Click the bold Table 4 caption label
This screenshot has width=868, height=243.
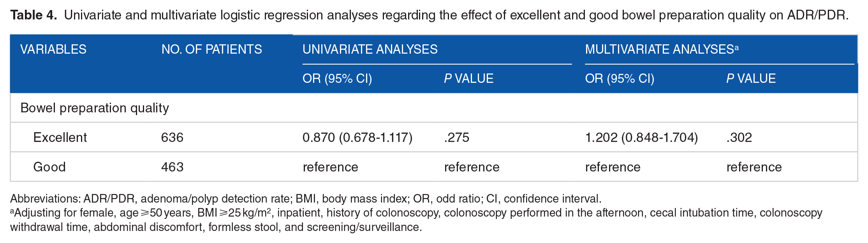point(33,15)
